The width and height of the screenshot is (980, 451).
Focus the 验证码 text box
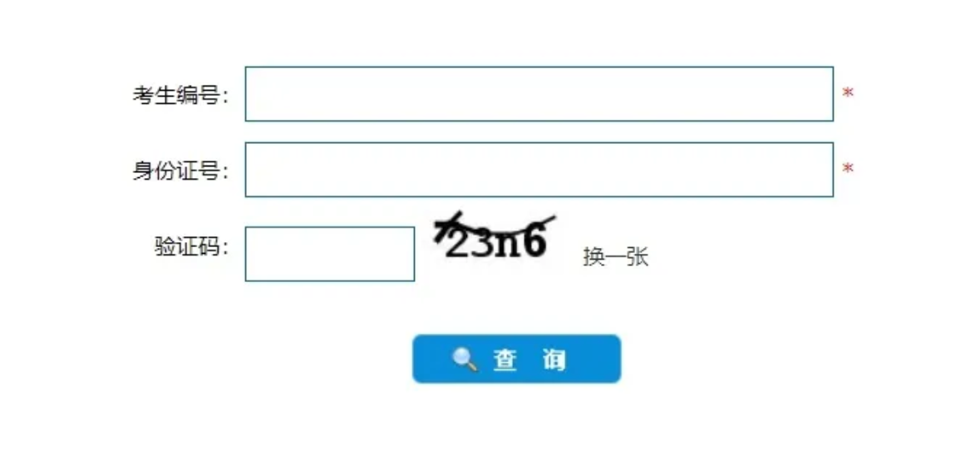(x=330, y=254)
